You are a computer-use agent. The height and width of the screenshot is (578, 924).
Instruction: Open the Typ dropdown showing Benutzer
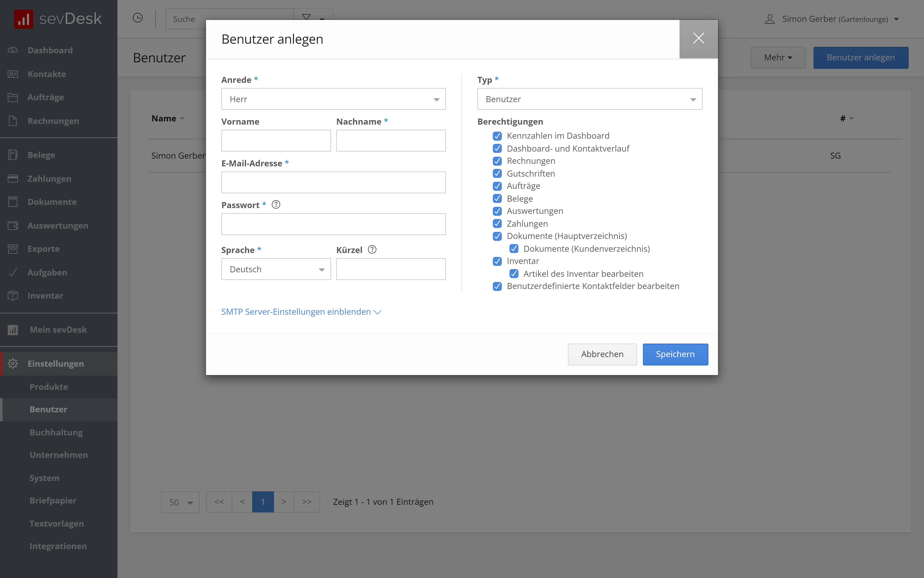tap(589, 99)
